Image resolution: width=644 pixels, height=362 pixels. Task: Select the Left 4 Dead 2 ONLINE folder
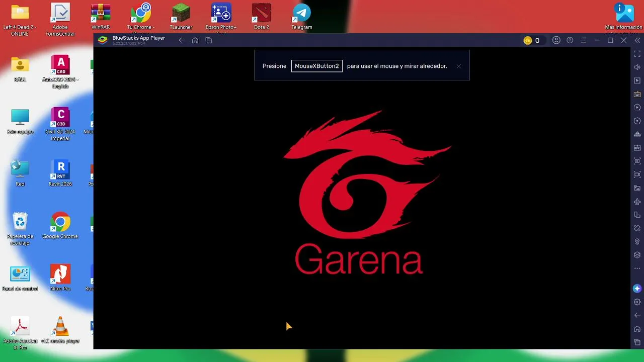click(20, 20)
